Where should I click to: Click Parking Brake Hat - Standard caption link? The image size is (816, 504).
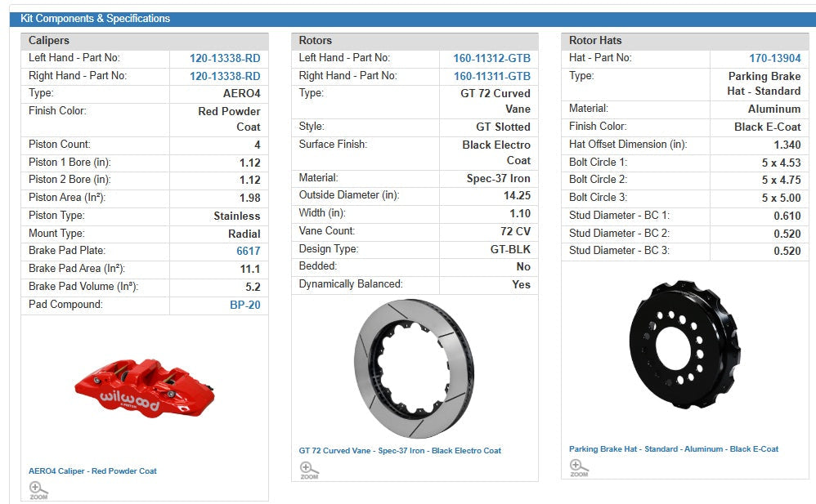point(673,448)
